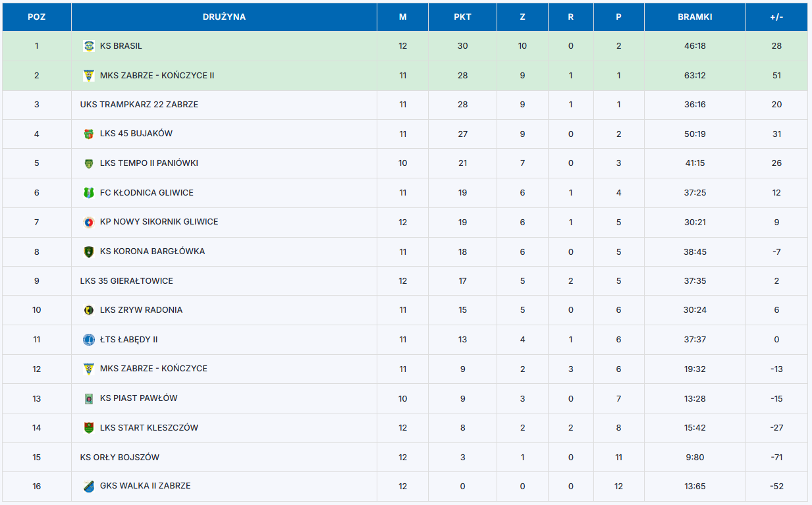Open the LKS 35 Gierałtowice team link
Viewport: 812px width, 505px height.
click(x=126, y=281)
